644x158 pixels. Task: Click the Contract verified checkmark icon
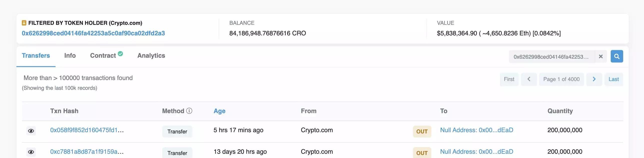120,53
